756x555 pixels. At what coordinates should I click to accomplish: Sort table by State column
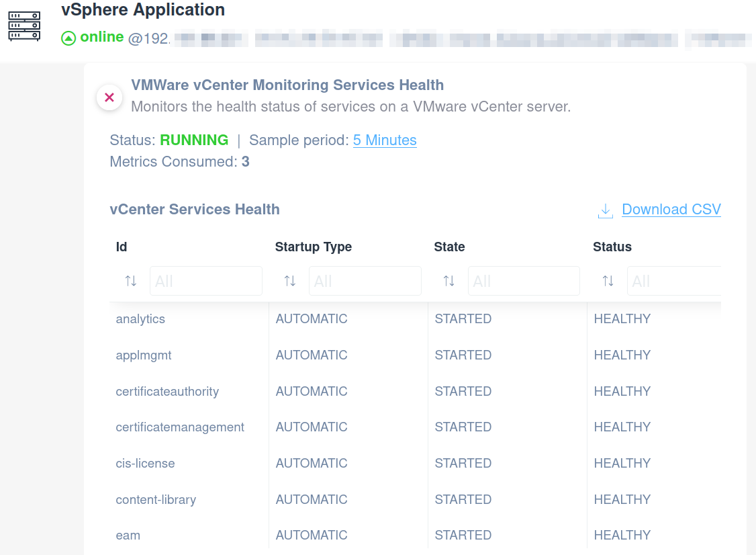[449, 281]
